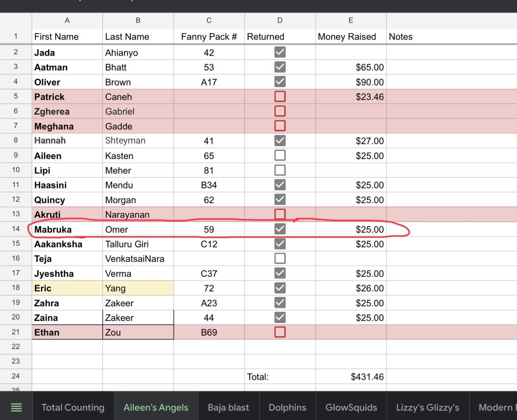Check Returned box for Teja's row
This screenshot has width=517, height=420.
pos(280,259)
